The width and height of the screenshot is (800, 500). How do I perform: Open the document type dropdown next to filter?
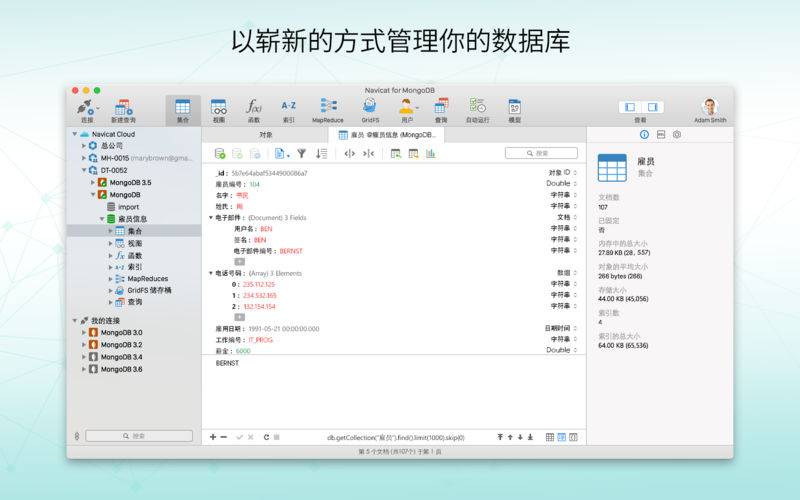(x=281, y=153)
